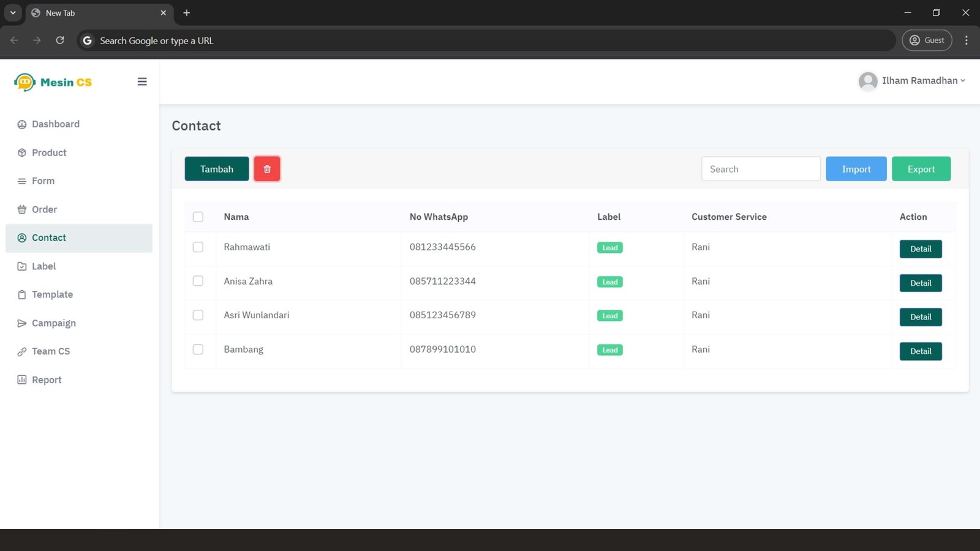The image size is (980, 551).
Task: Click the Order basket icon in the sidebar
Action: (x=22, y=209)
